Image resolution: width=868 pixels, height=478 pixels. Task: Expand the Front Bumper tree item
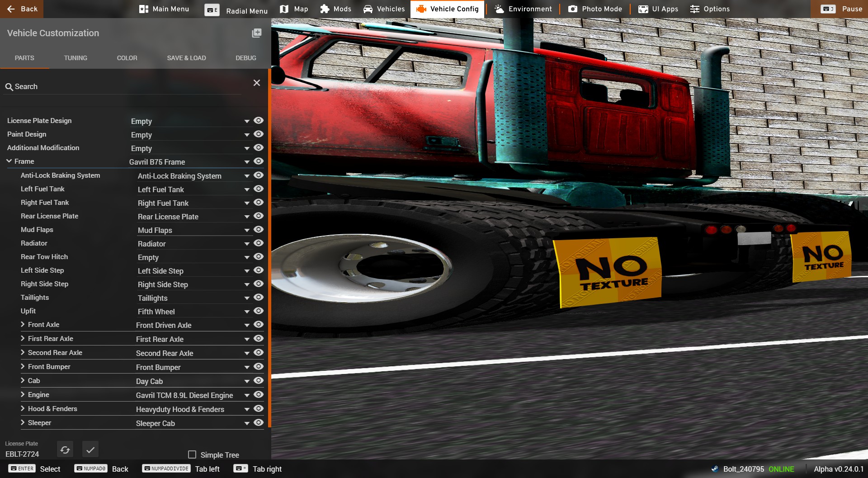point(23,366)
